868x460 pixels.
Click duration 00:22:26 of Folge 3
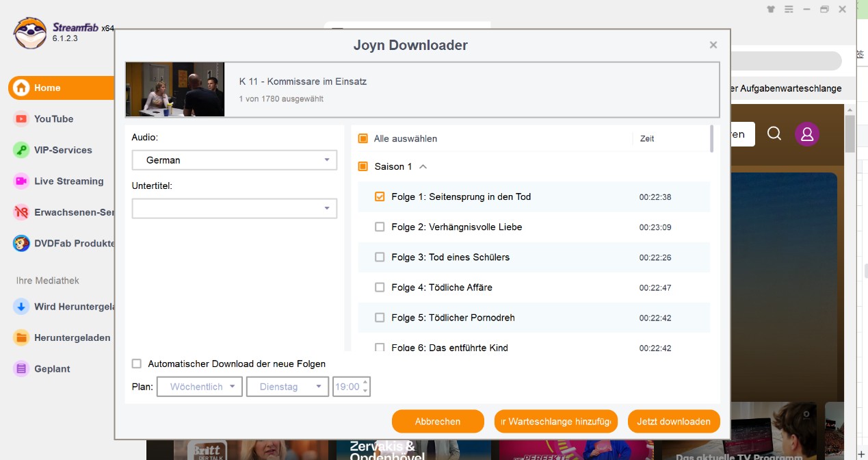pos(655,257)
